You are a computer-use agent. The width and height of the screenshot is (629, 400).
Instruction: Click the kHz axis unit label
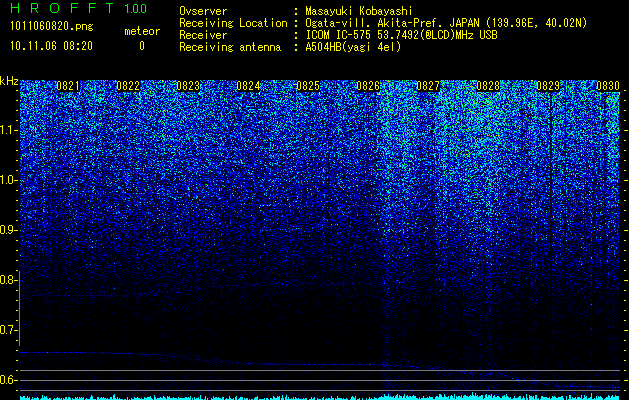coord(9,81)
